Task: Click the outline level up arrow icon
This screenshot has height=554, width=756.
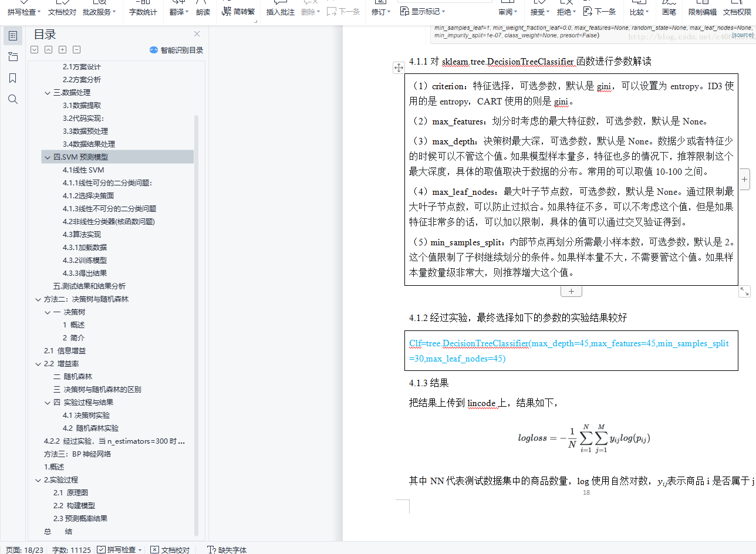Action: [x=49, y=50]
